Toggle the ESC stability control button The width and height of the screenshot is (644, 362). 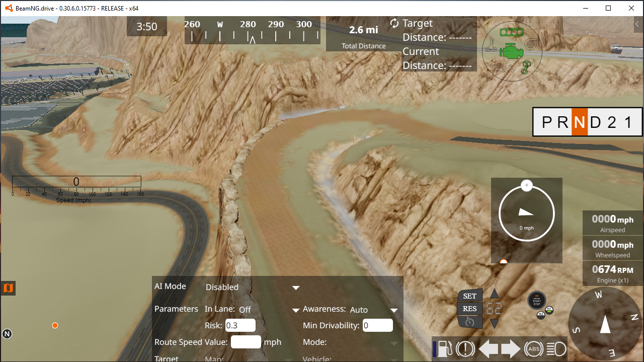coord(549,310)
